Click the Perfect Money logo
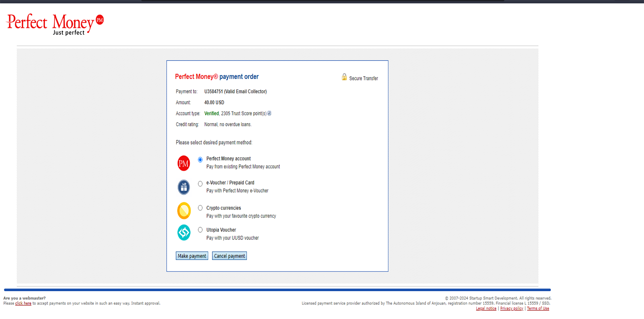Screen dimensions: 644x319 pyautogui.click(x=55, y=24)
